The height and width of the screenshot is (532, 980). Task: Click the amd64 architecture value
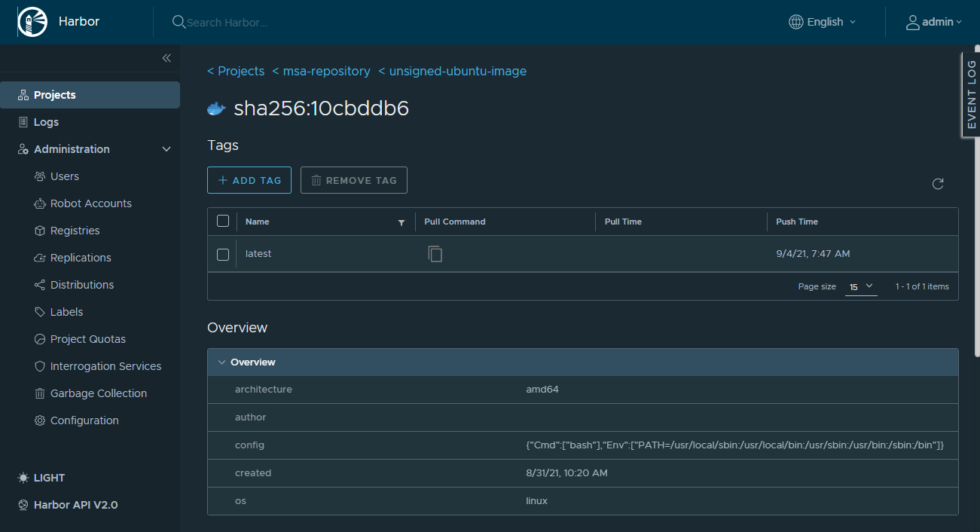click(542, 390)
